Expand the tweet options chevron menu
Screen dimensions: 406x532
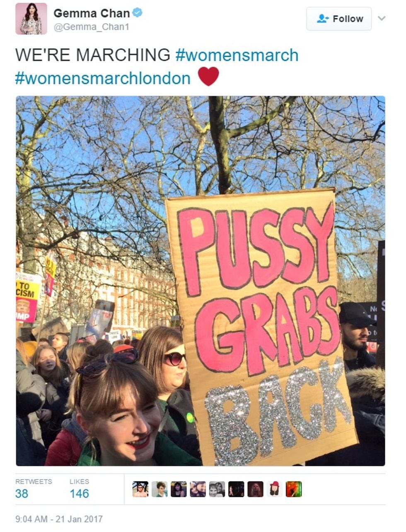382,19
